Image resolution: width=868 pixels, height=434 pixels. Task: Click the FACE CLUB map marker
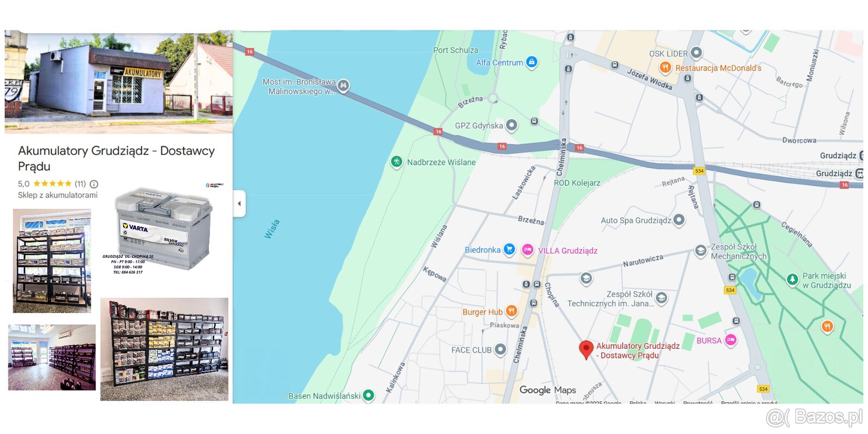point(500,350)
